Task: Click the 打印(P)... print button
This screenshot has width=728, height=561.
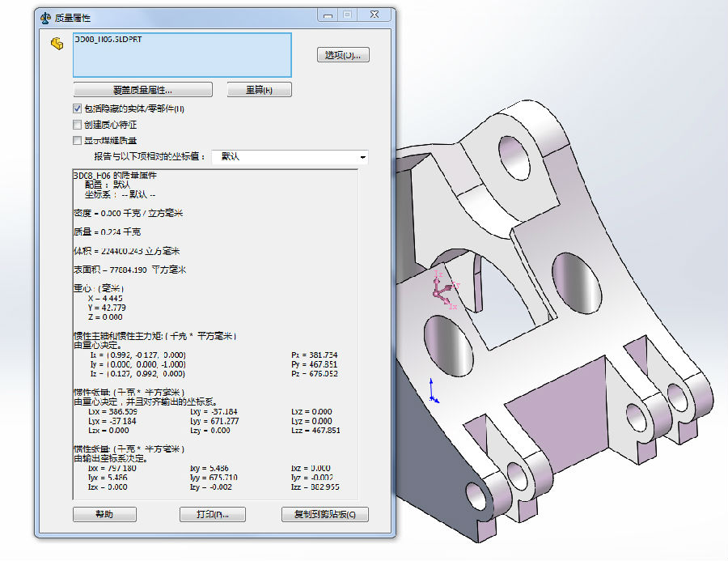Action: coord(212,514)
